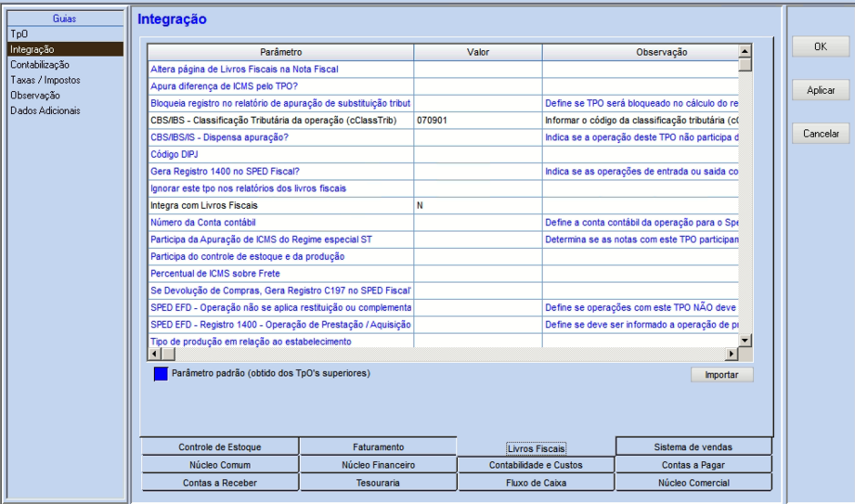Open Contabilização in the Guias list
This screenshot has width=855, height=504.
39,65
